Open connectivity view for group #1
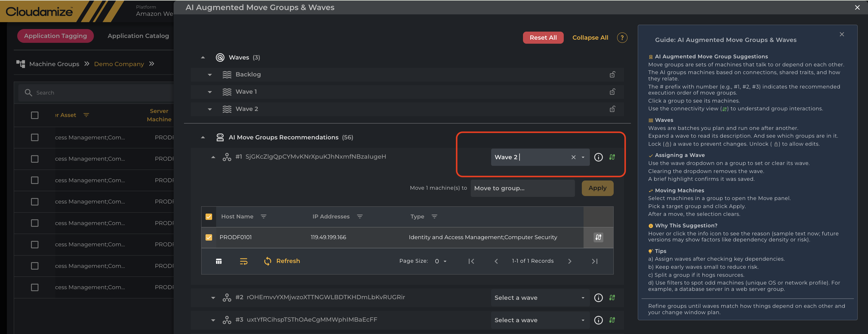Image resolution: width=868 pixels, height=334 pixels. coord(612,157)
